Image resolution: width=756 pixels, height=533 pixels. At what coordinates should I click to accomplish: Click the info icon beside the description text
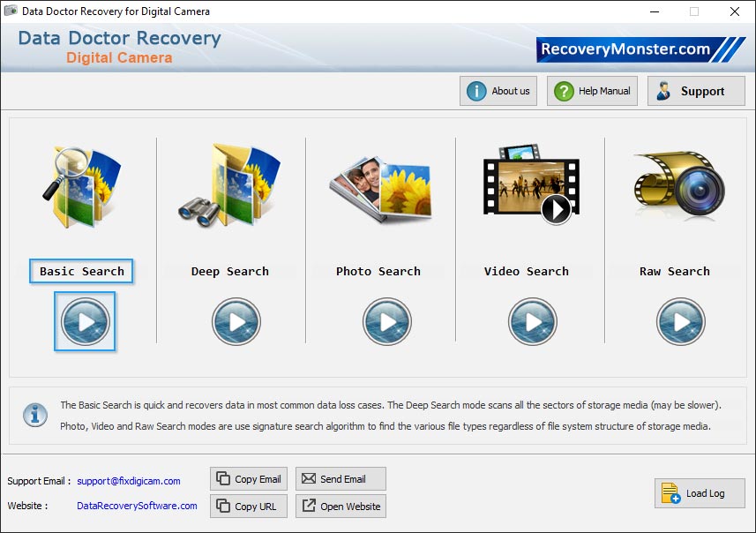click(x=34, y=415)
